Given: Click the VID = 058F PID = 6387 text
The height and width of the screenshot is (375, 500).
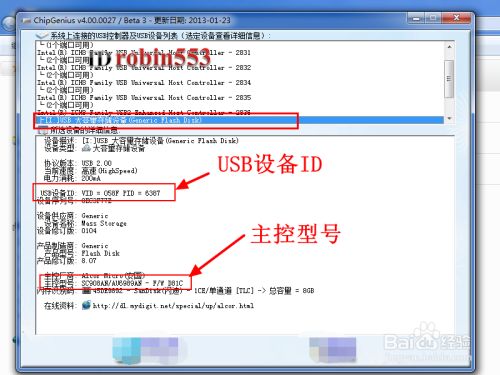Looking at the screenshot, I should tap(121, 193).
